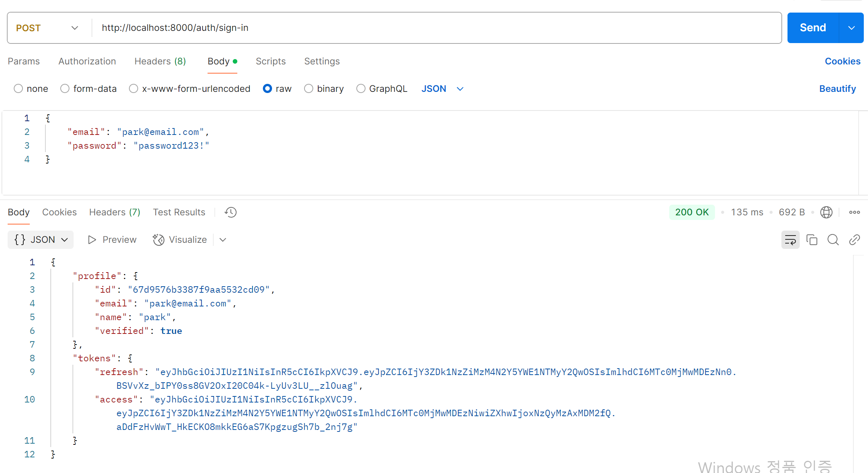868x473 pixels.
Task: Switch to the Authorization tab
Action: point(87,61)
